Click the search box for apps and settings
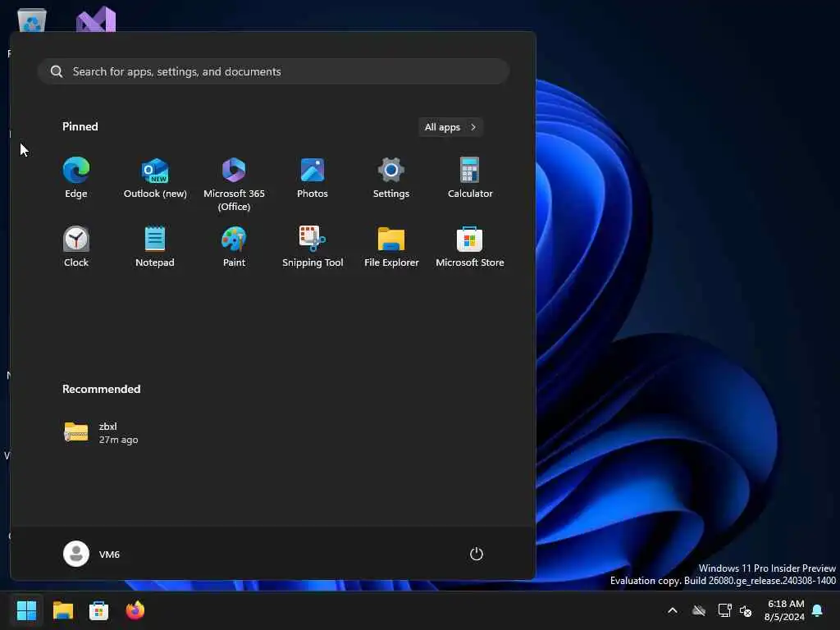Image resolution: width=840 pixels, height=630 pixels. click(273, 71)
